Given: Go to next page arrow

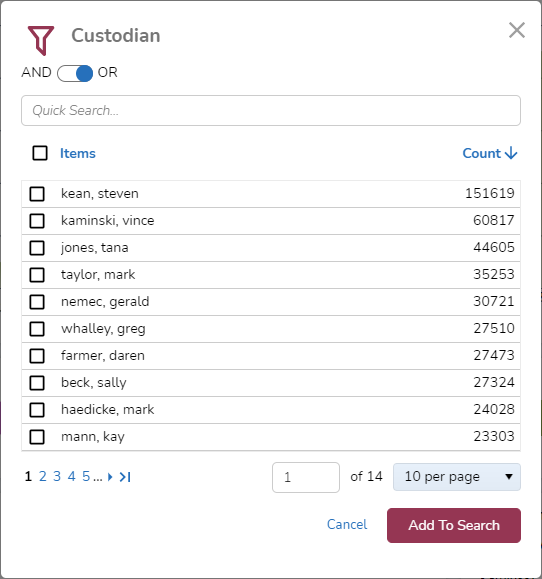Looking at the screenshot, I should (x=110, y=477).
